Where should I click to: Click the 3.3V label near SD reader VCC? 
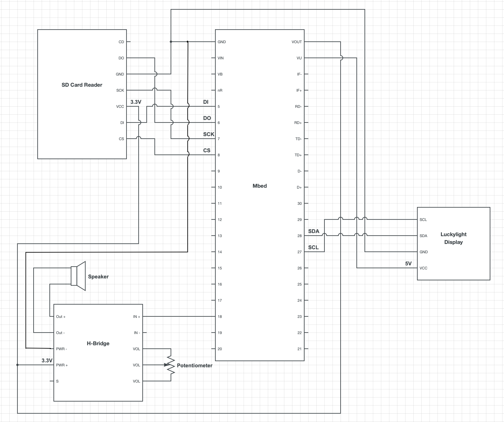[x=136, y=102]
